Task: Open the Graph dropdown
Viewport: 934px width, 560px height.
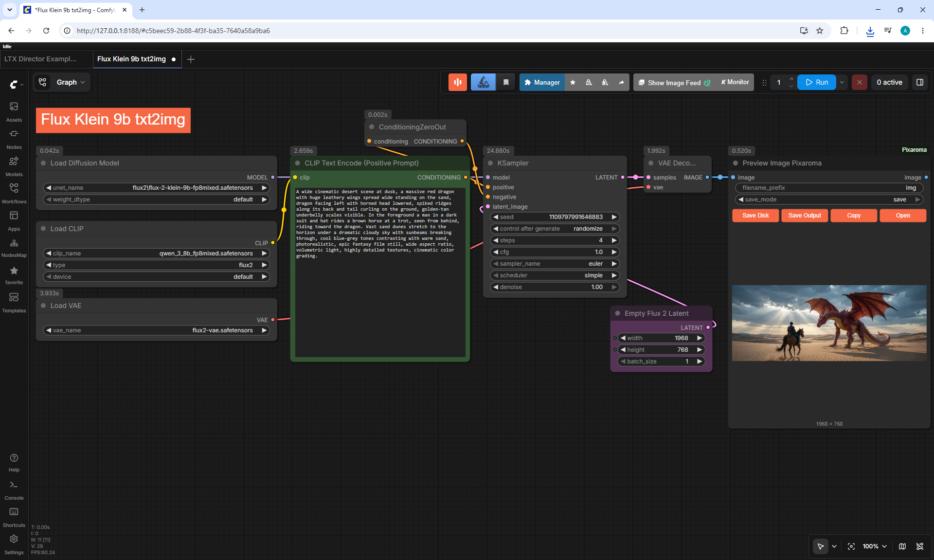Action: click(x=62, y=82)
